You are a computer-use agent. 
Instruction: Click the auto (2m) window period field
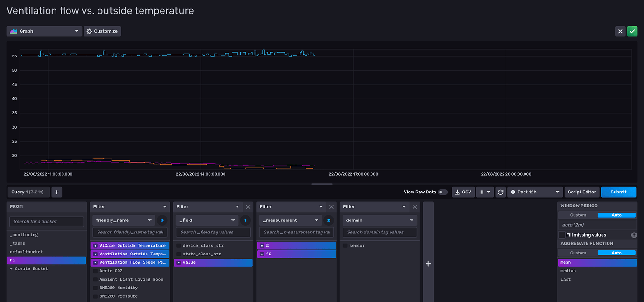[597, 225]
